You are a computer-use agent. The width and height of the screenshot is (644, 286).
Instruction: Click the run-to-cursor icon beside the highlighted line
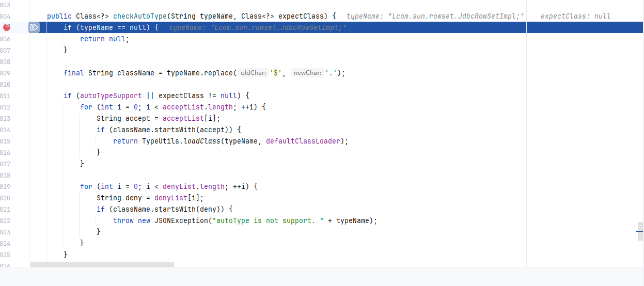[x=34, y=27]
